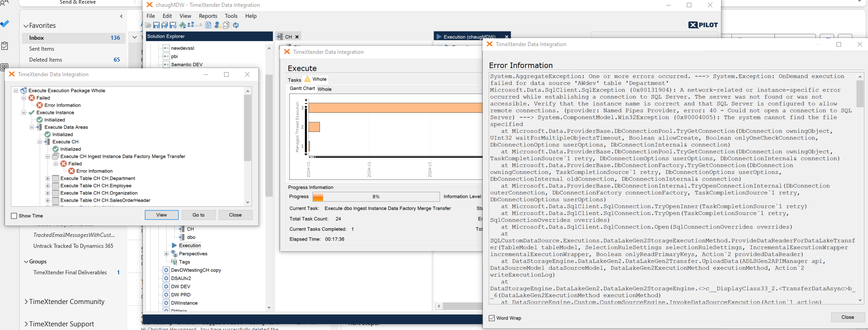The image size is (868, 330).
Task: Click Close in the Error Information window
Action: pos(847,317)
